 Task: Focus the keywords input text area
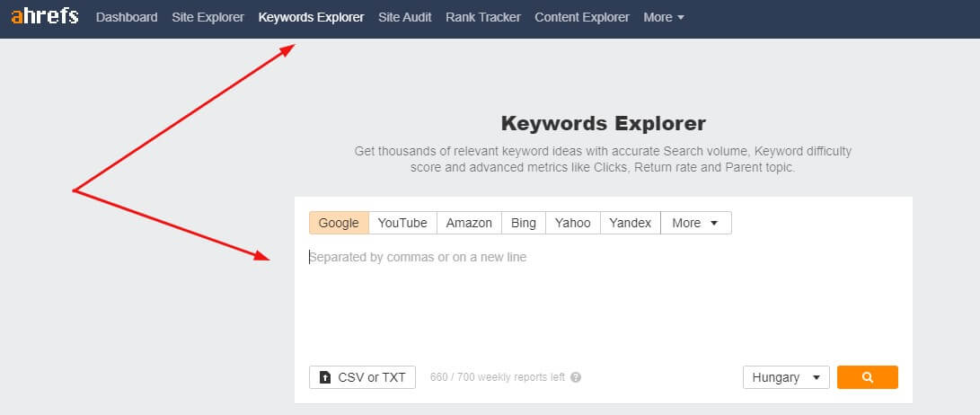[x=603, y=300]
